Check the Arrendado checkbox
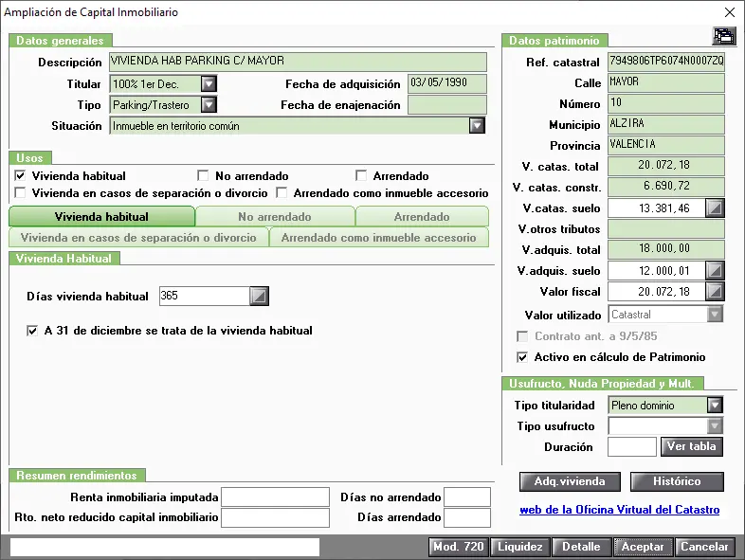This screenshot has height=560, width=745. (x=361, y=175)
